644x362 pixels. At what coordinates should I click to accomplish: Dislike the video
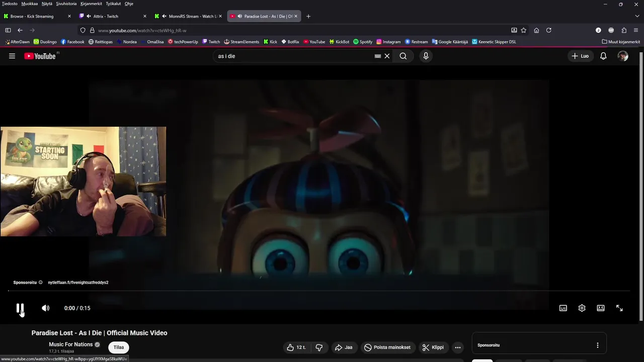pyautogui.click(x=319, y=347)
